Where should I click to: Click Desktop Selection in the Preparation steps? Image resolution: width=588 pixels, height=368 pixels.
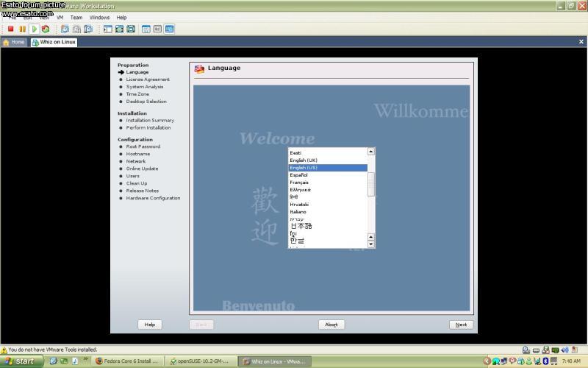point(146,102)
